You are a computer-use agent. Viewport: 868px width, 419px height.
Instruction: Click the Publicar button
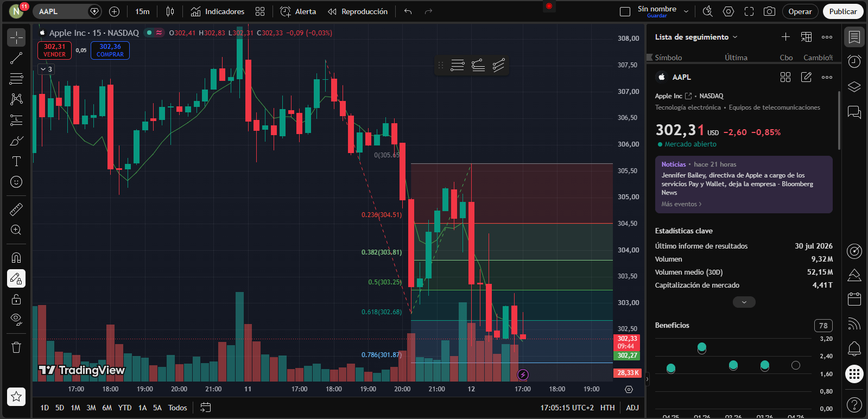tap(843, 11)
